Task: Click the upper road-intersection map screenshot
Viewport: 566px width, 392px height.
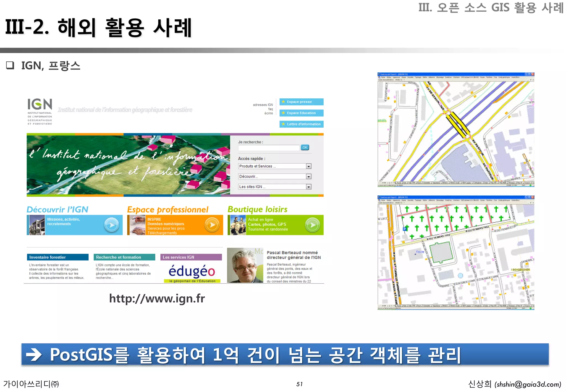Action: [x=456, y=130]
